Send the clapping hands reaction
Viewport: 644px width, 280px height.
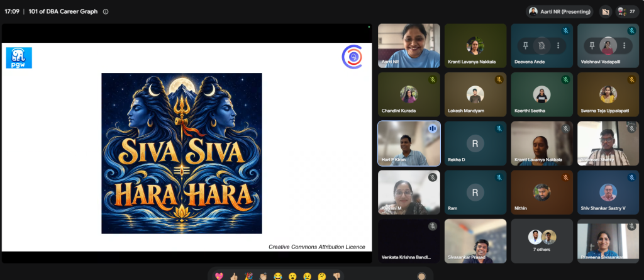pos(264,276)
